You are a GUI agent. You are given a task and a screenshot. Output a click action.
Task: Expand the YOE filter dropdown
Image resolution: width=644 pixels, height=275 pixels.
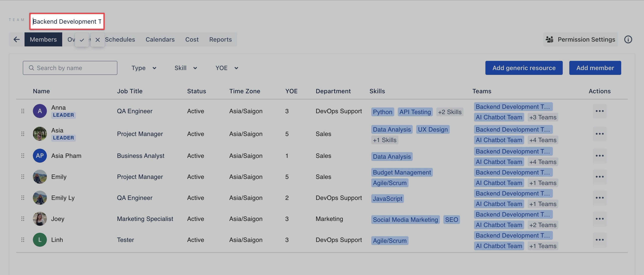226,68
